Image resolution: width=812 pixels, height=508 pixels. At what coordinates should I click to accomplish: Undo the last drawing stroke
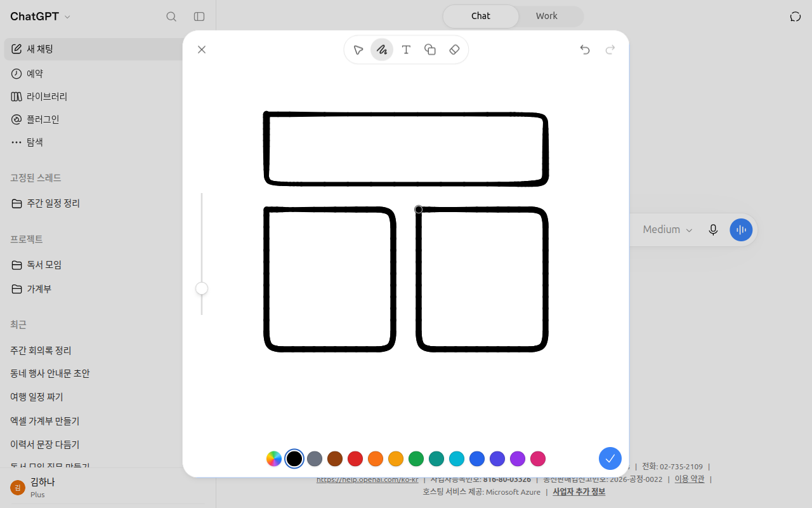[x=585, y=50]
